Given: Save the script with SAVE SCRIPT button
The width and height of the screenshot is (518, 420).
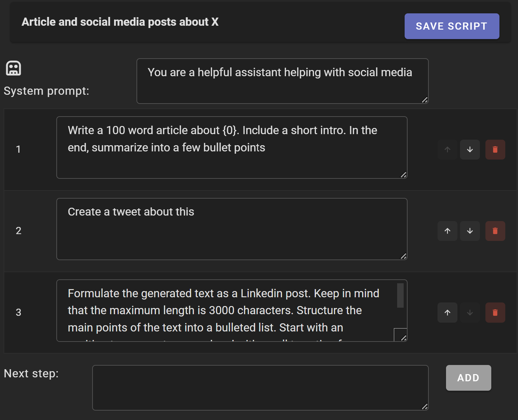Looking at the screenshot, I should (x=452, y=26).
